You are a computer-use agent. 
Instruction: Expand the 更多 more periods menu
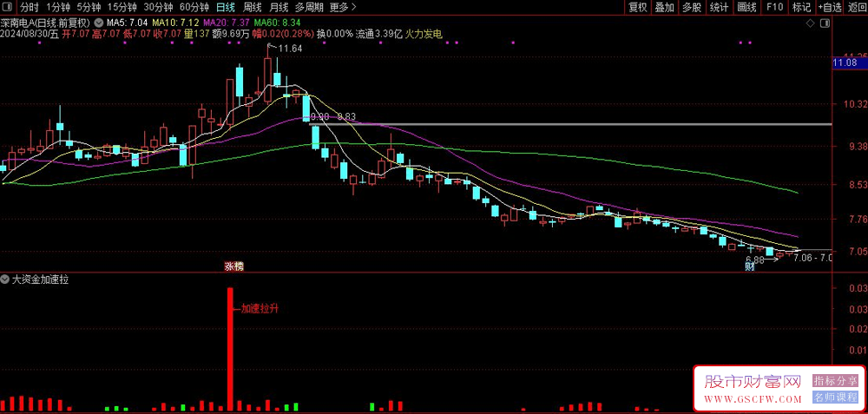pyautogui.click(x=343, y=7)
